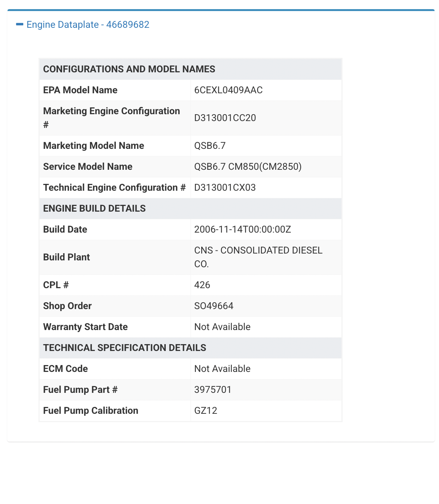Click the Fuel Pump Part # label

(x=80, y=390)
